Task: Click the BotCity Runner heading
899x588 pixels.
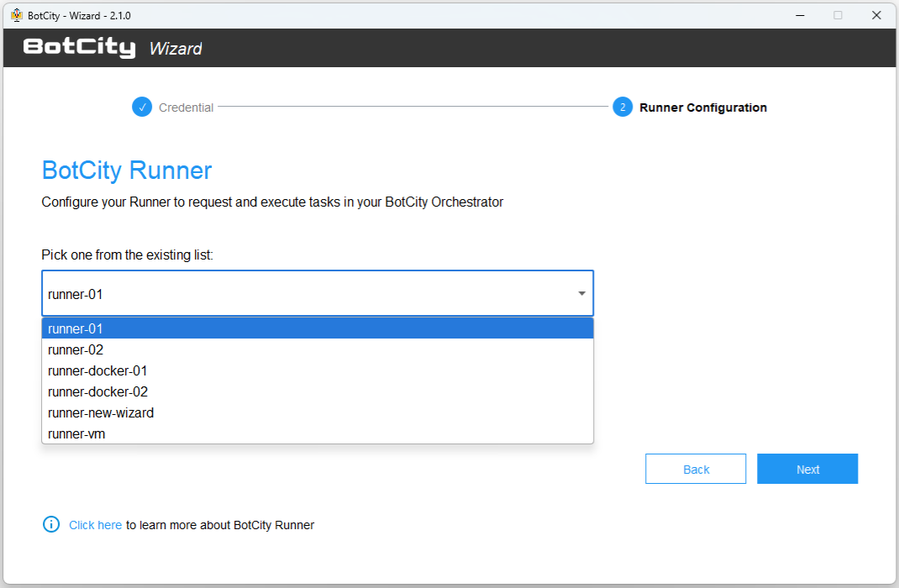Action: point(127,171)
